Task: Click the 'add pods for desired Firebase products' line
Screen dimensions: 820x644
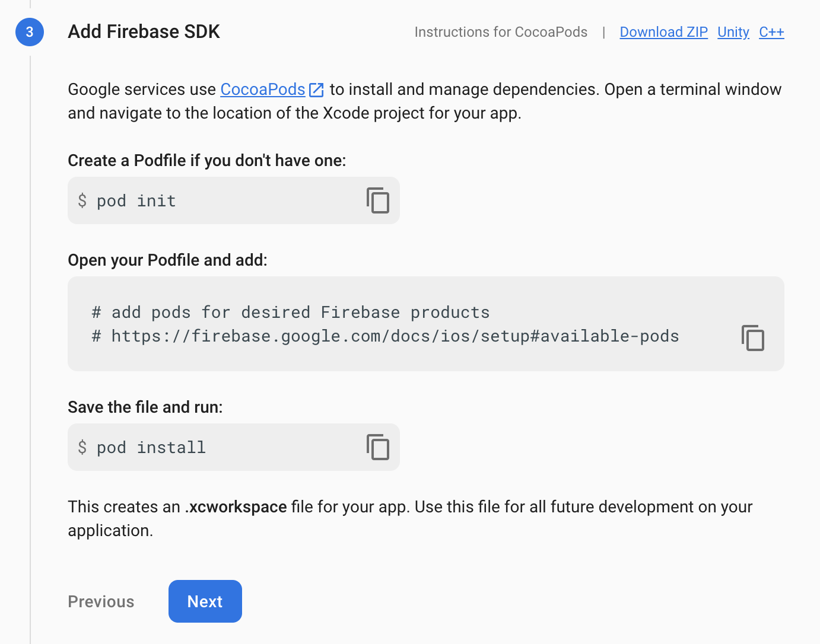Action: [300, 313]
